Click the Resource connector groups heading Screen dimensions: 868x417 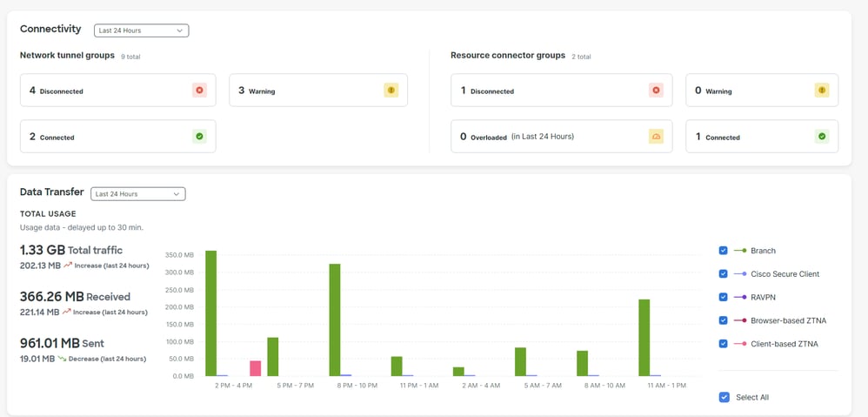point(508,56)
